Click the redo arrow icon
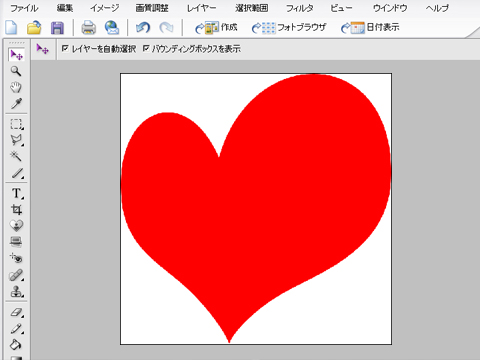This screenshot has width=480, height=360. coord(166,28)
